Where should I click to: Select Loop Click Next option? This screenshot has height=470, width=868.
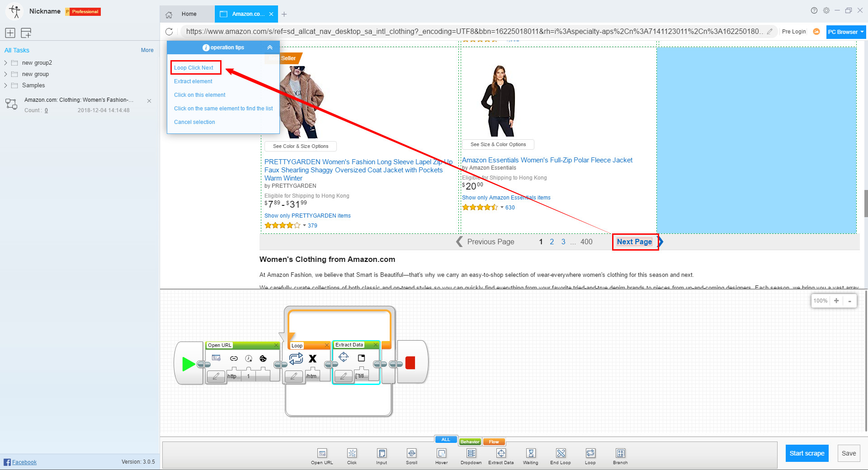click(193, 67)
